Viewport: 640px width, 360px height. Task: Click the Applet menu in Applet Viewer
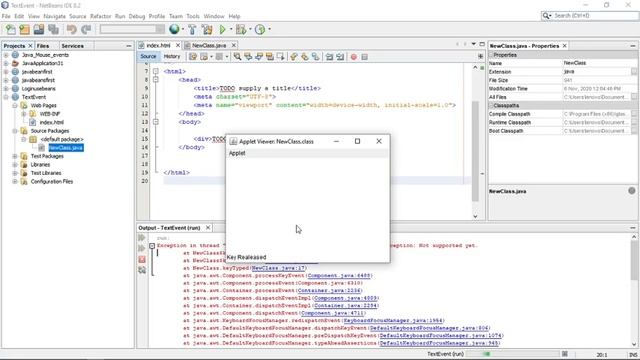coord(237,153)
